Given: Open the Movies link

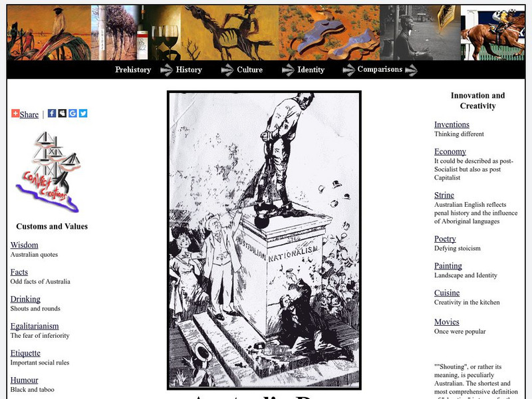Looking at the screenshot, I should click(446, 322).
